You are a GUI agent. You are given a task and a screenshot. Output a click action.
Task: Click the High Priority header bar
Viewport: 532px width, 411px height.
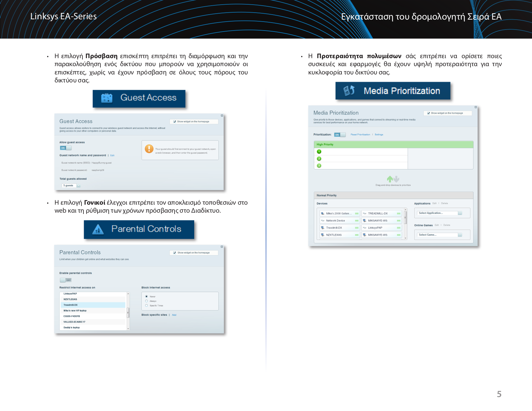pos(393,145)
